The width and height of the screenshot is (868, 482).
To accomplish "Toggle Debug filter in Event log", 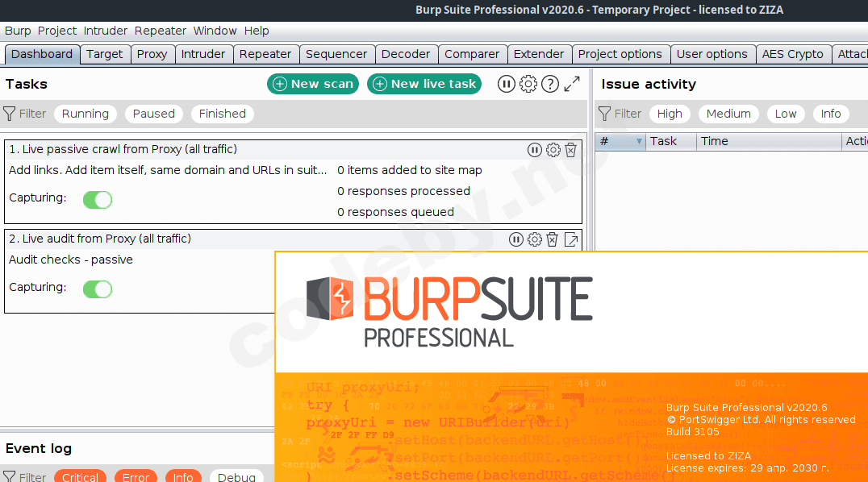I will (236, 476).
